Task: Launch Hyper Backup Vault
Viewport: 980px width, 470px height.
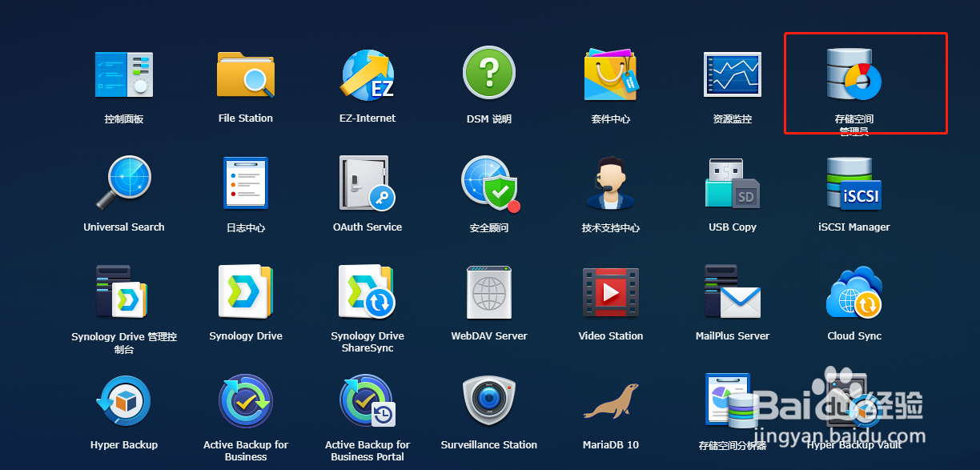Action: tap(854, 400)
